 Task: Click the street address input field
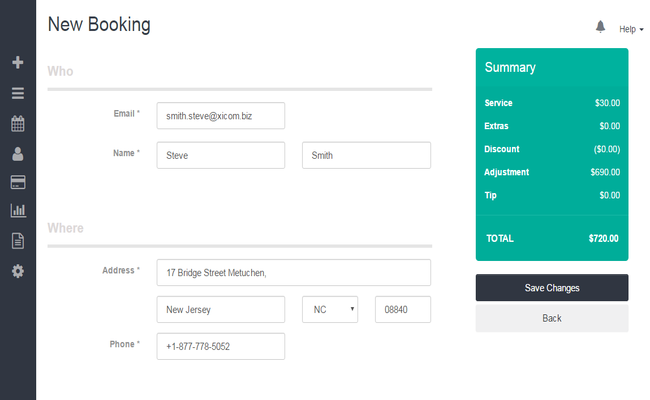pyautogui.click(x=293, y=272)
